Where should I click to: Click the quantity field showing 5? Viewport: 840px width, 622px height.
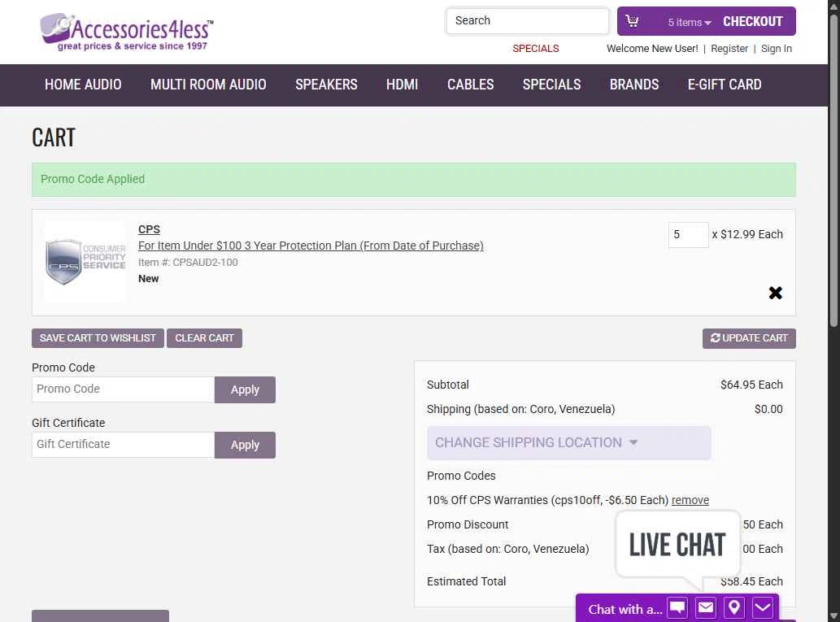(689, 235)
